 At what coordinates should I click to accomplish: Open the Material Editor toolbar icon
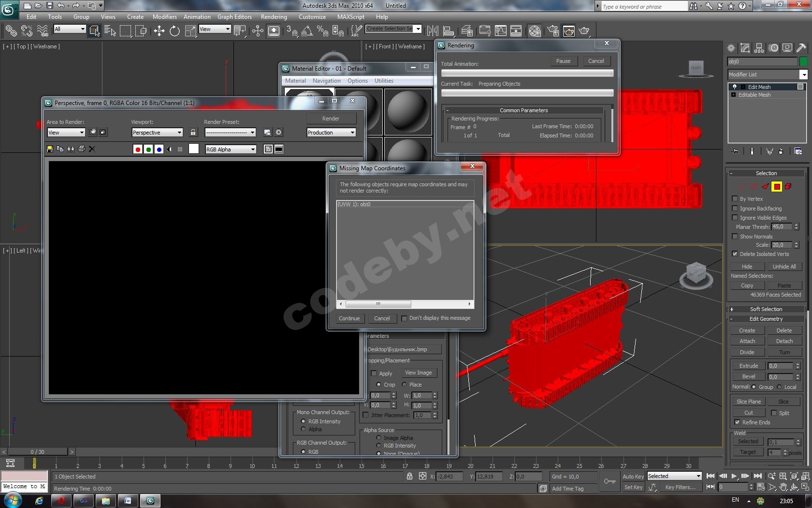click(535, 31)
